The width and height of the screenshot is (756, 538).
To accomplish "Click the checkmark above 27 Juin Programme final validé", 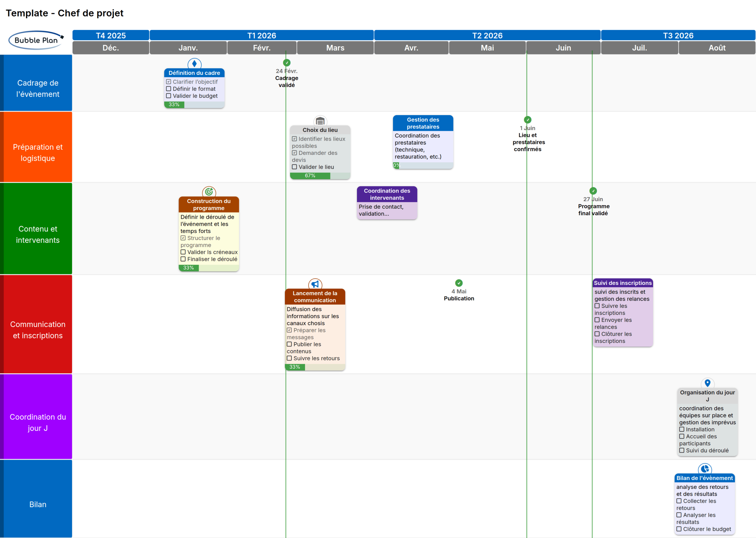I will [593, 191].
